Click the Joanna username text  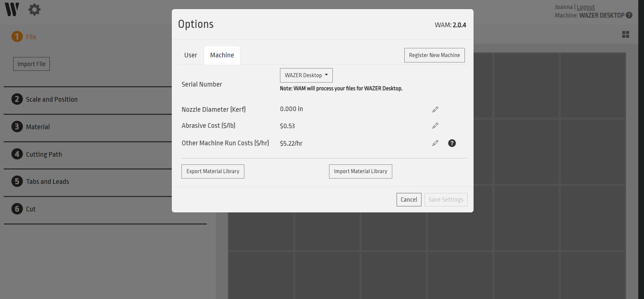point(564,7)
